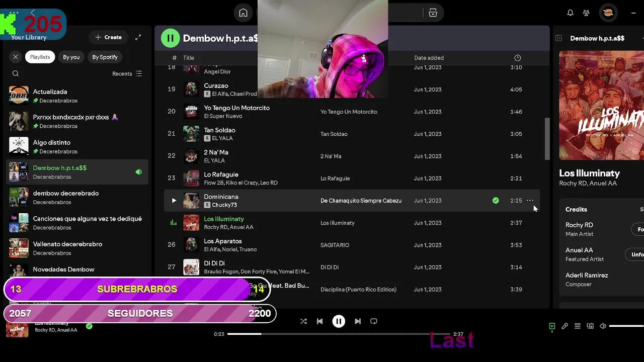Open Los Illuminaty heading in side panel
The height and width of the screenshot is (362, 644).
589,173
